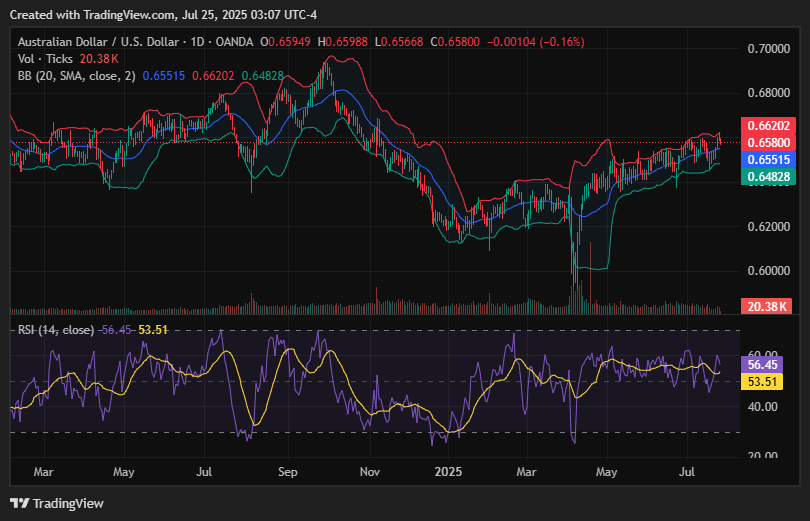Click the red 20.38K volume axis tag

click(x=767, y=306)
